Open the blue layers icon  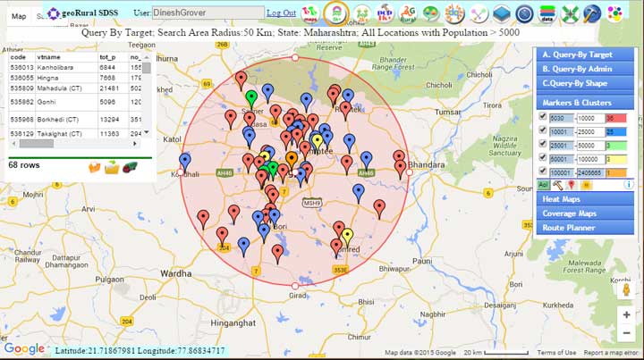click(502, 14)
